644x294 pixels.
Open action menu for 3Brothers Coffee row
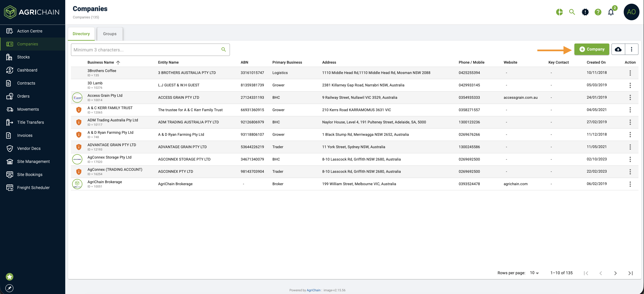click(630, 73)
